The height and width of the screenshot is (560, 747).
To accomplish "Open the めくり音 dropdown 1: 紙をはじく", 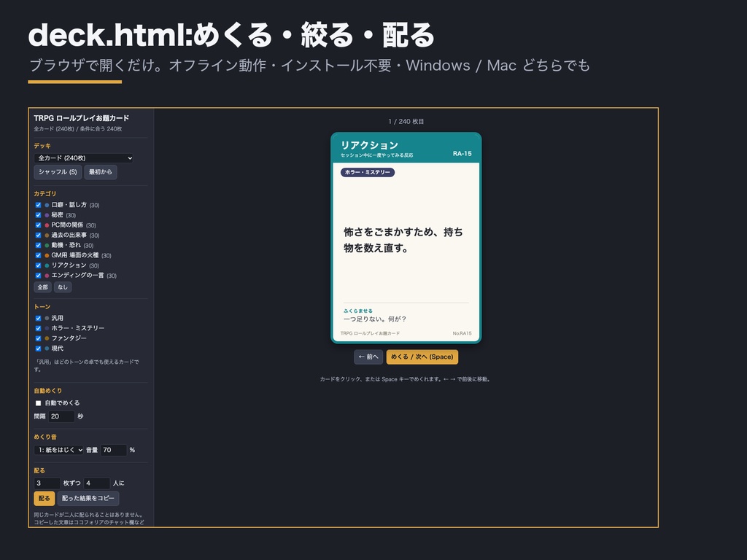I will [x=58, y=450].
